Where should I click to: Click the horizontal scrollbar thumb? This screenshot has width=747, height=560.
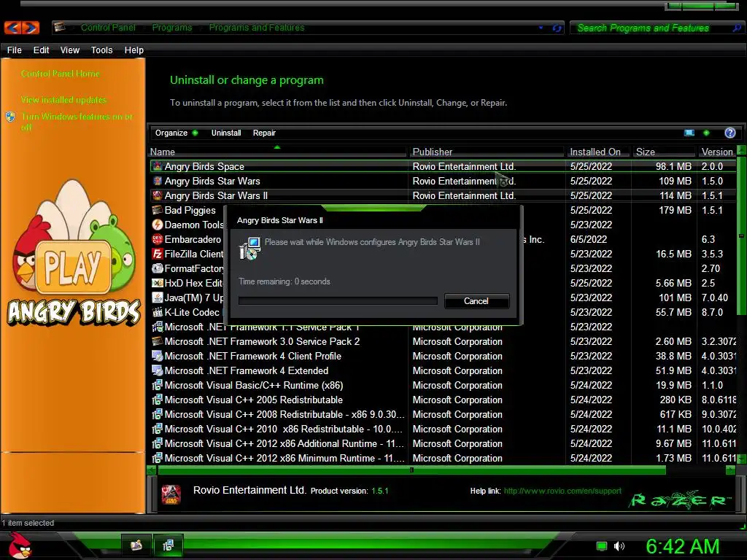point(411,470)
